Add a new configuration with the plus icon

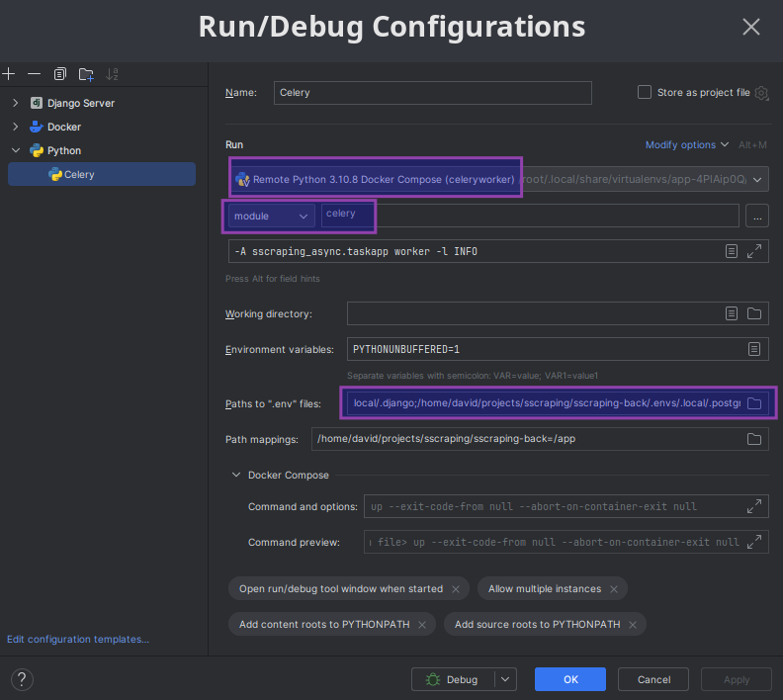pyautogui.click(x=9, y=74)
